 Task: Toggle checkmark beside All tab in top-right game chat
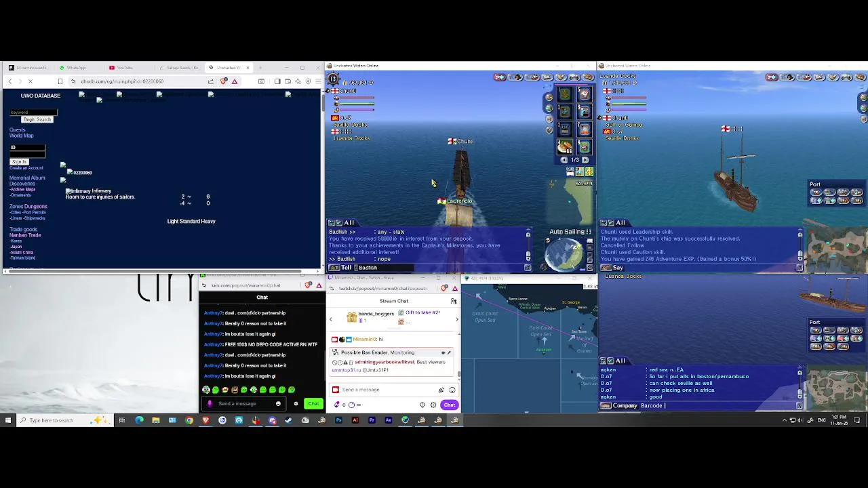coord(611,223)
